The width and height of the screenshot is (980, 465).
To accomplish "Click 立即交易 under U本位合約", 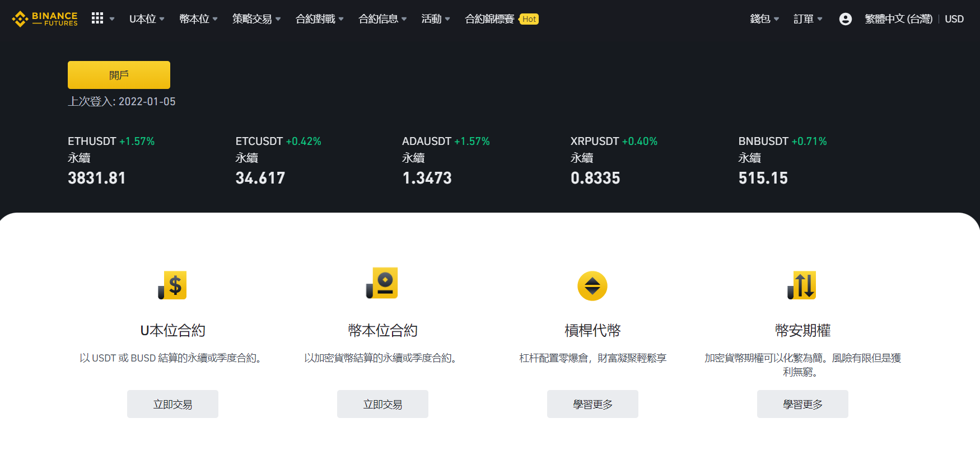I will [x=172, y=404].
